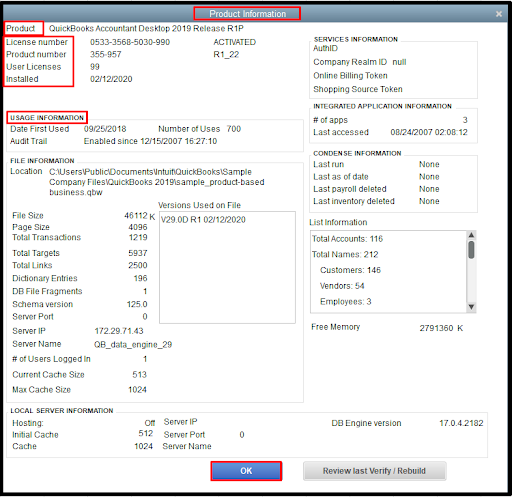Click Company Realm ID null value
Screen dimensions: 512x497
click(x=399, y=62)
